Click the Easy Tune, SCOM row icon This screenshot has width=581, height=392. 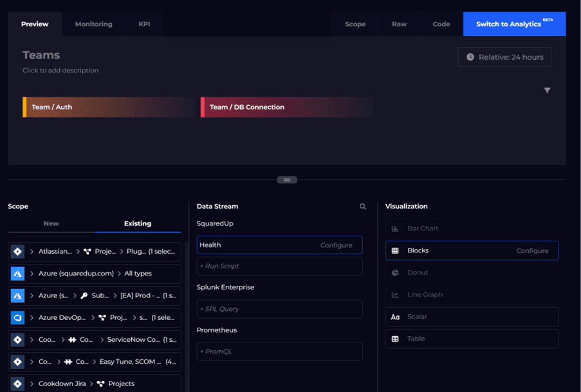click(x=17, y=362)
